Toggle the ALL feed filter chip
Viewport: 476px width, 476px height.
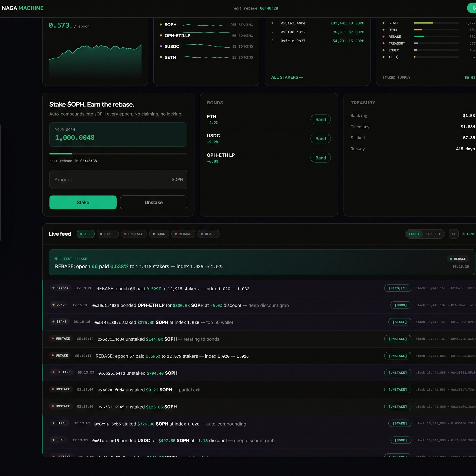(86, 234)
